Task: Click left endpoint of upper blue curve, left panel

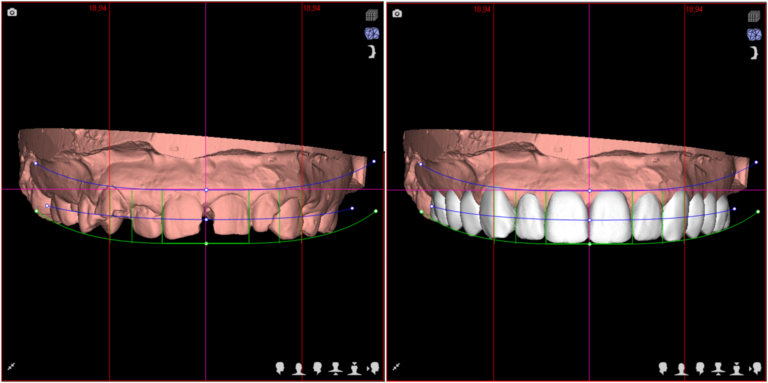Action: [36, 163]
